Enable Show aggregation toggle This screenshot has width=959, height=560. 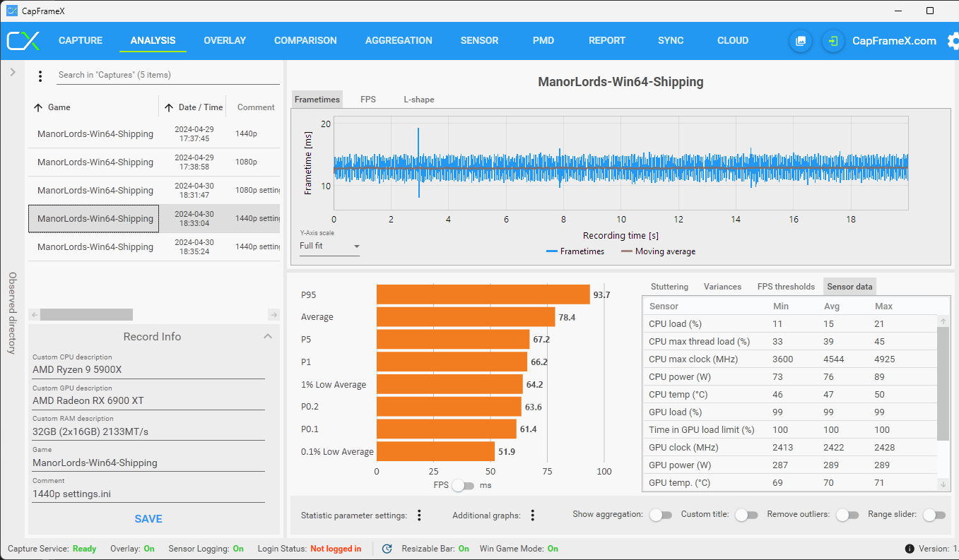pos(661,515)
